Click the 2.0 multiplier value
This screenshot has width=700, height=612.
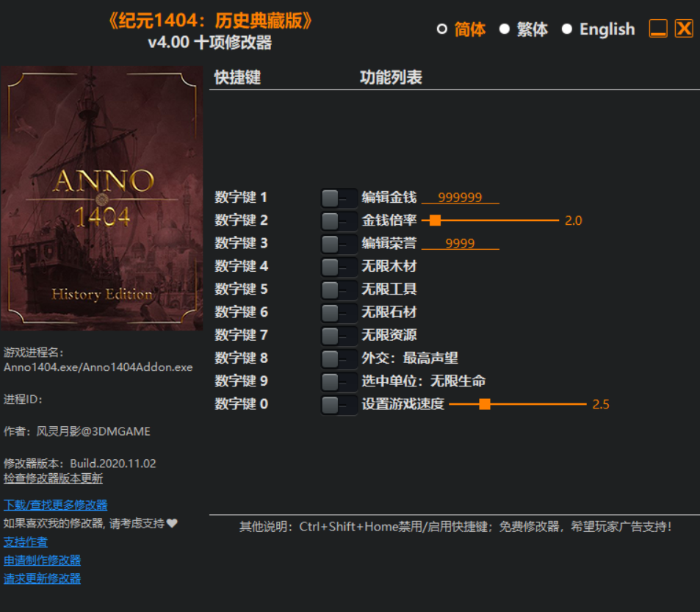pyautogui.click(x=574, y=220)
